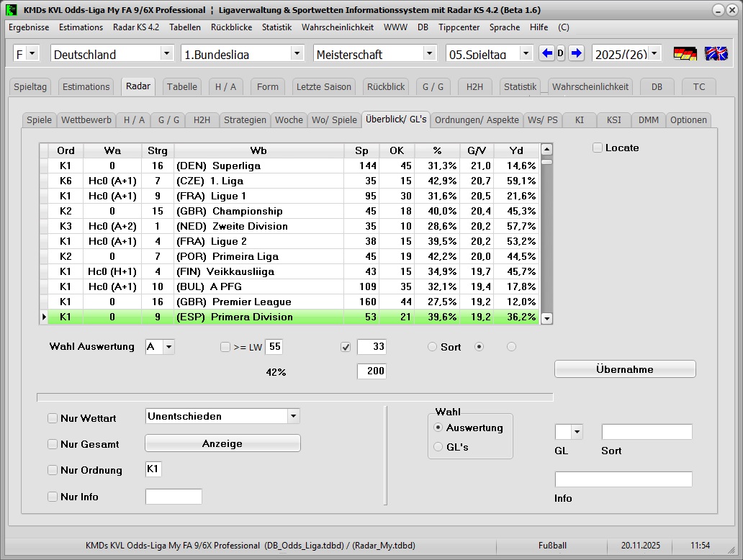Switch language using German flag icon
743x560 pixels.
[685, 53]
